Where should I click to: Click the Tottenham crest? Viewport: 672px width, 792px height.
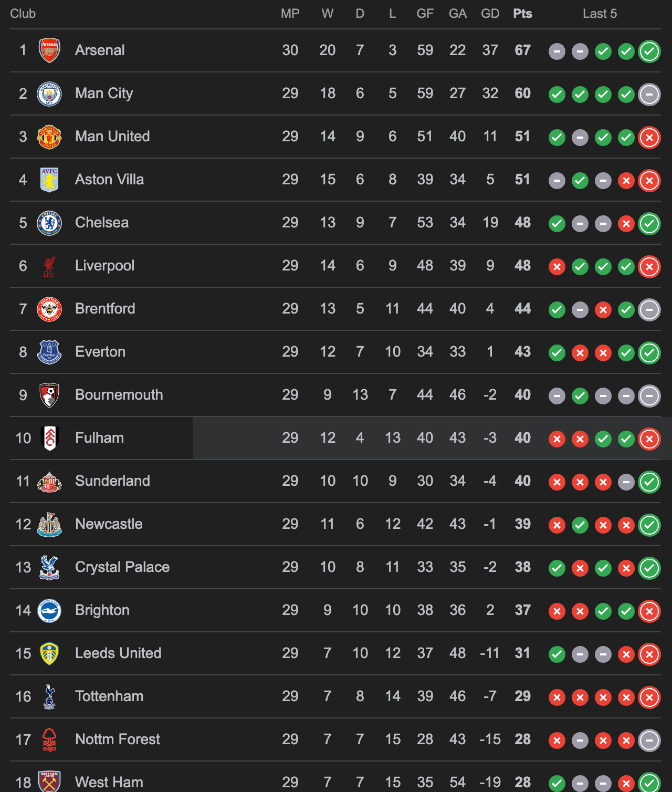tap(50, 696)
